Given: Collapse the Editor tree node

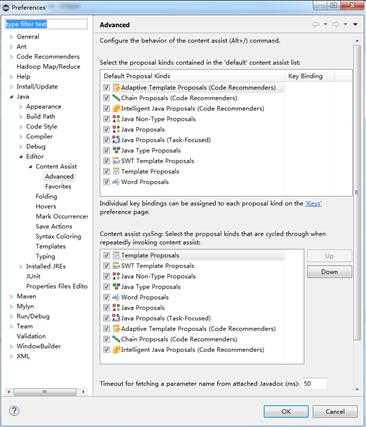Looking at the screenshot, I should pyautogui.click(x=21, y=157).
